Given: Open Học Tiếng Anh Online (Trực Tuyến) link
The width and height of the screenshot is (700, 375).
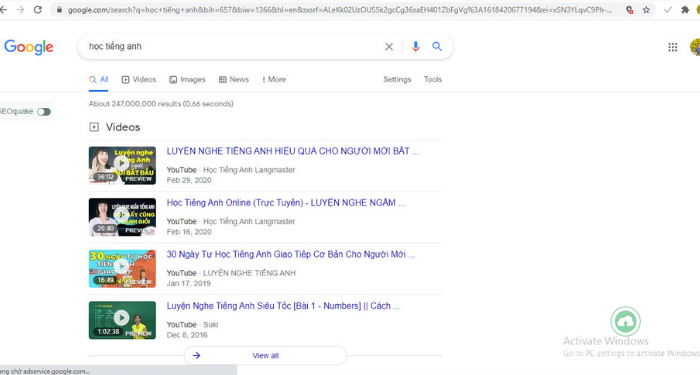Looking at the screenshot, I should pyautogui.click(x=286, y=203).
